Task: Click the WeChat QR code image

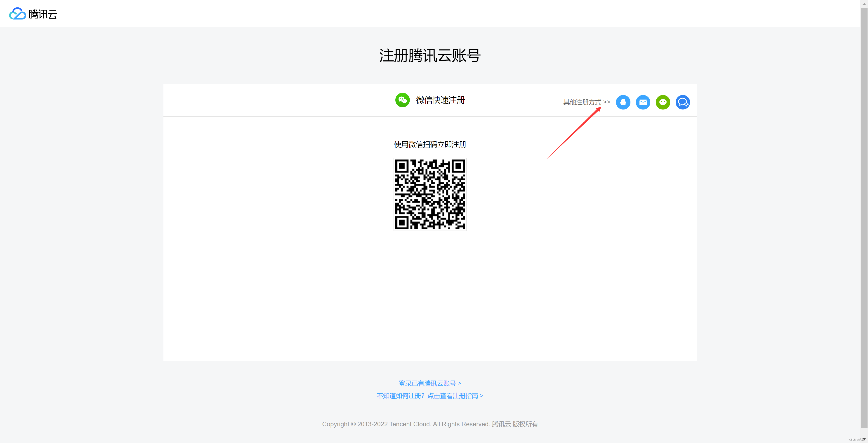Action: coord(430,194)
